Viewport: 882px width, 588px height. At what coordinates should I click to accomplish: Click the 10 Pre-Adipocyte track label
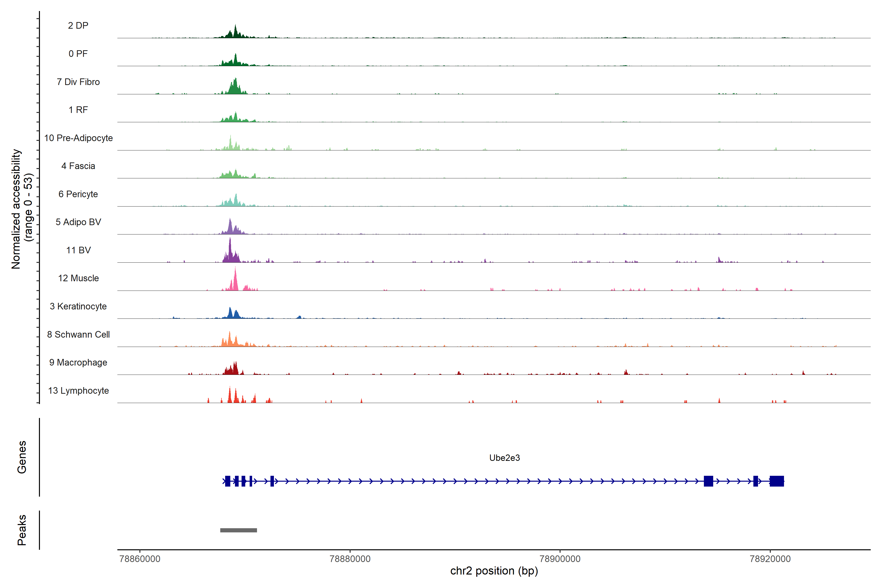coord(78,138)
